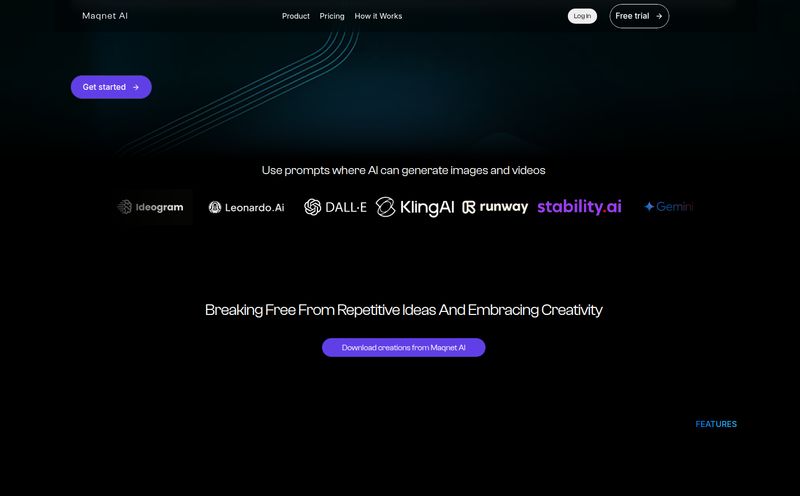This screenshot has width=800, height=496.
Task: Select the Leonardo.Ai logo
Action: [x=246, y=207]
